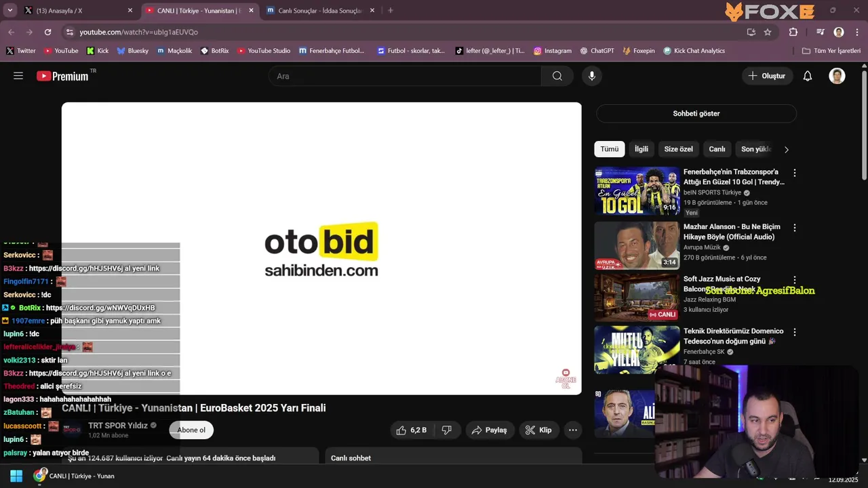The height and width of the screenshot is (488, 868).
Task: Open Kick Chat Analytics bookmark
Action: click(694, 51)
